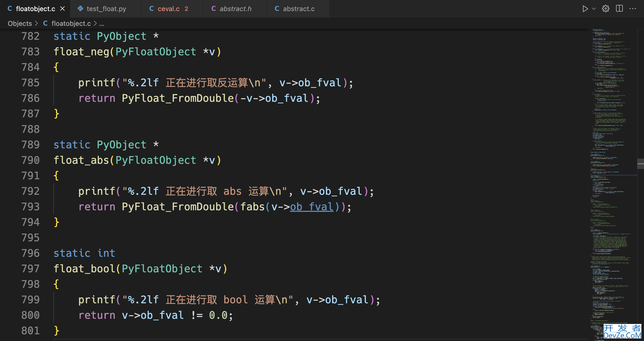
Task: Click the C icon in the breadcrumb
Action: pyautogui.click(x=45, y=24)
